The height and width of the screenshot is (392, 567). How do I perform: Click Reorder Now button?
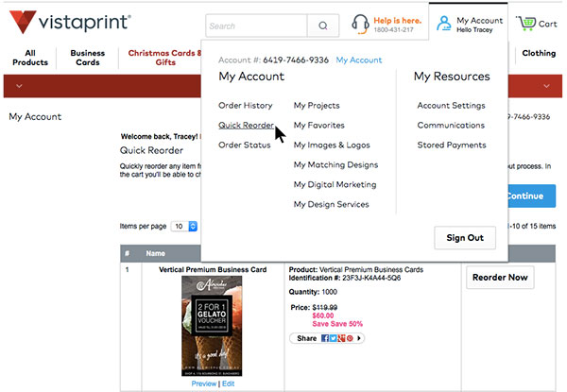pyautogui.click(x=500, y=277)
